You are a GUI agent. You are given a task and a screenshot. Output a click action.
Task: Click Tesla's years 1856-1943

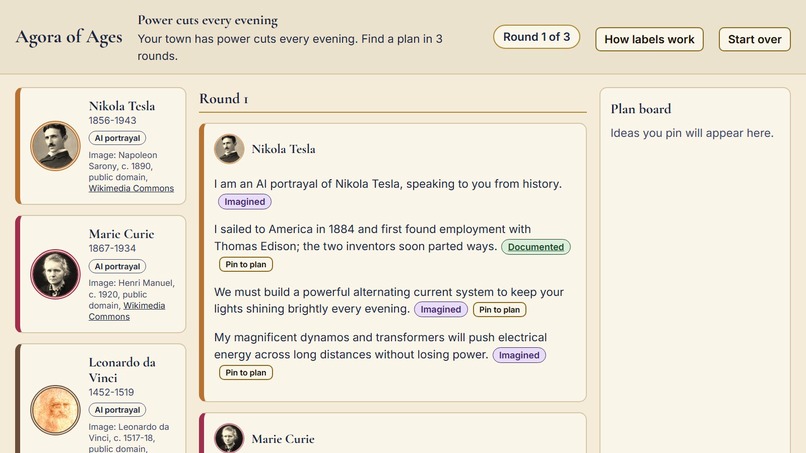pyautogui.click(x=113, y=120)
